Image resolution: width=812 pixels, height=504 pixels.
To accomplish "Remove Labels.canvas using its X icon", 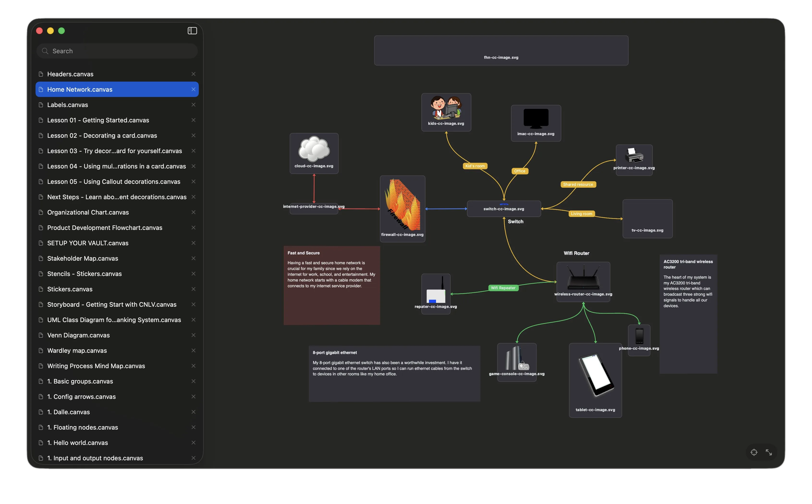I will pyautogui.click(x=194, y=105).
